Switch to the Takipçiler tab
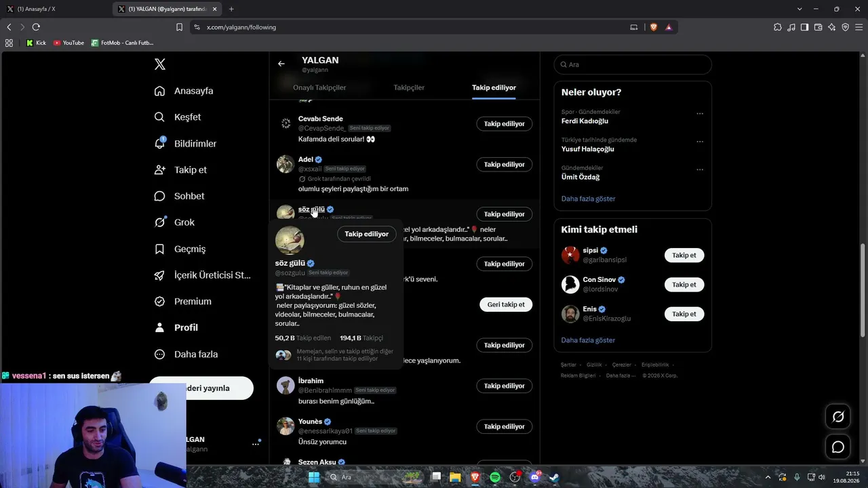This screenshot has width=868, height=488. click(x=409, y=87)
